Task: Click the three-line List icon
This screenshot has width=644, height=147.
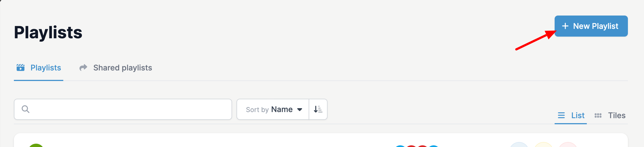Action: point(561,115)
